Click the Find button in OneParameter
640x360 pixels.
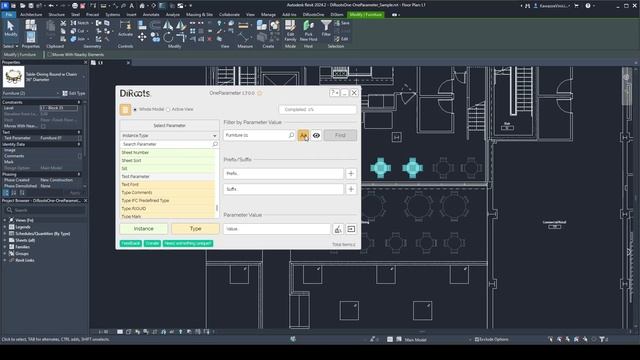point(340,136)
